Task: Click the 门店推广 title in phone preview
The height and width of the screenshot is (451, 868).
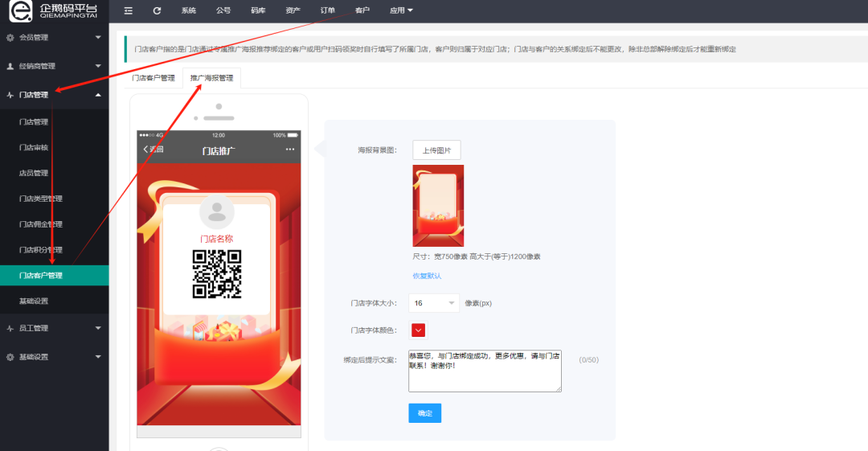Action: point(219,150)
